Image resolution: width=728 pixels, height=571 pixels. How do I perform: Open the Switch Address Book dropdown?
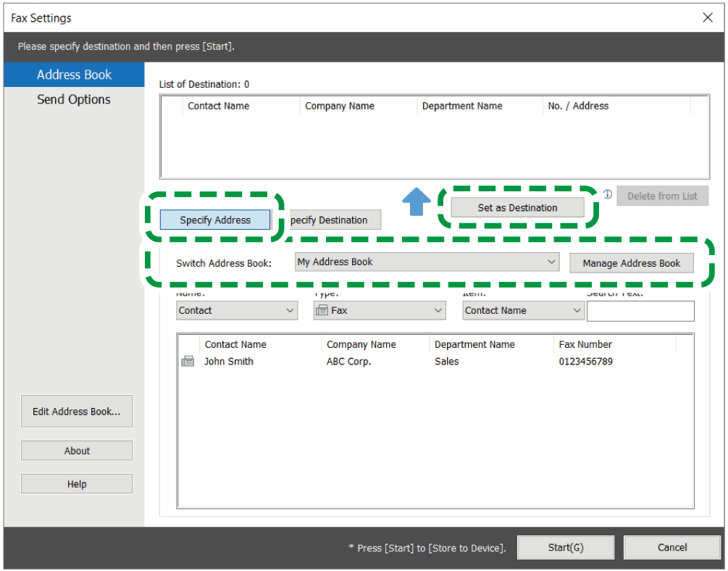[x=427, y=262]
